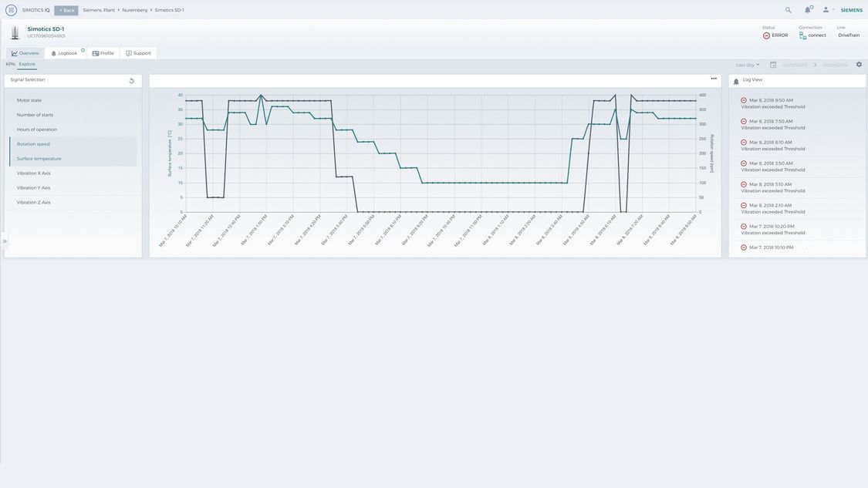Image resolution: width=868 pixels, height=488 pixels.
Task: Click the Simotics SD-1 breadcrumb
Action: tap(170, 10)
